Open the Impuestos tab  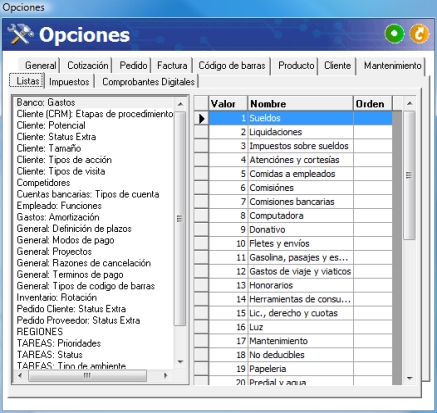[x=69, y=82]
